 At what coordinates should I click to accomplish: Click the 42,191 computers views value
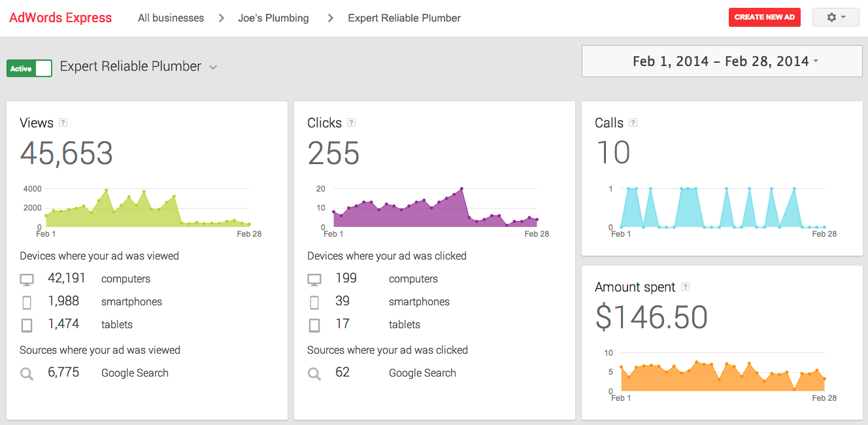(67, 278)
